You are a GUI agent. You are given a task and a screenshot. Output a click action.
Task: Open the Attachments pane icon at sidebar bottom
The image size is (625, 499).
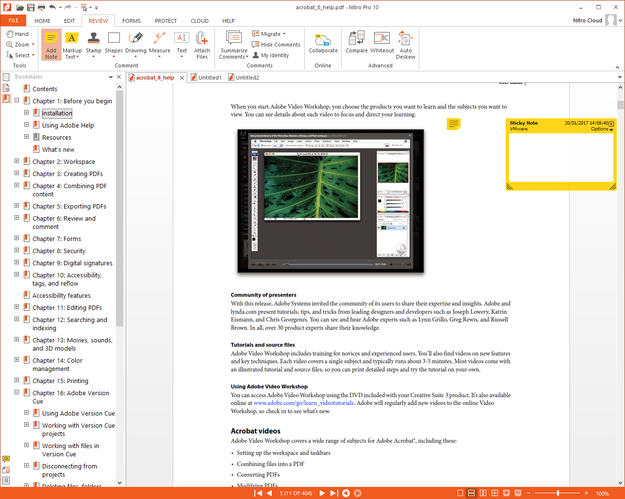6,470
